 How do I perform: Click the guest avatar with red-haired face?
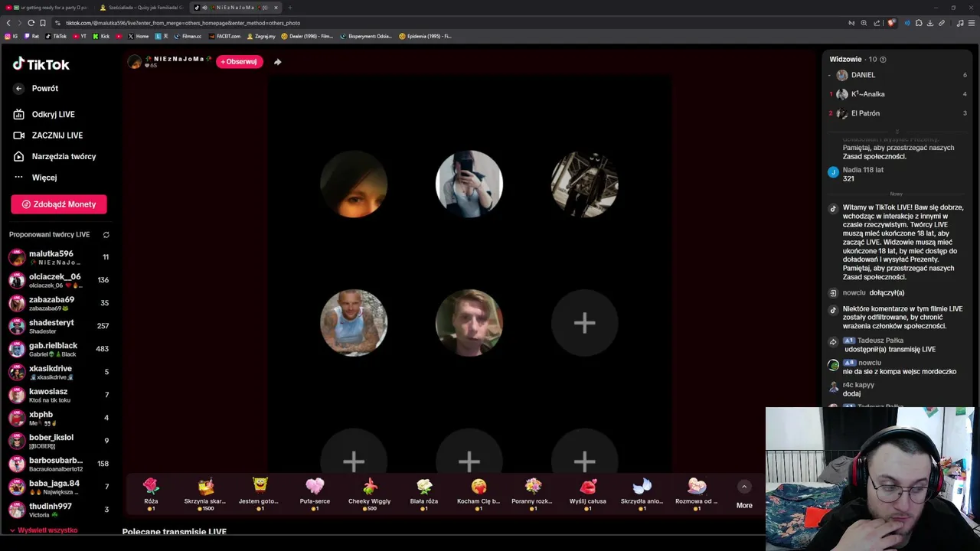354,184
